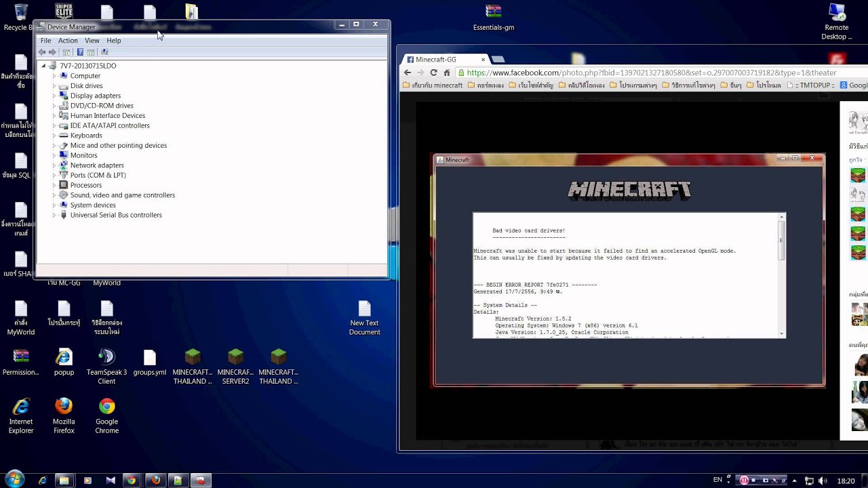Select the Keyboards row

pos(86,136)
